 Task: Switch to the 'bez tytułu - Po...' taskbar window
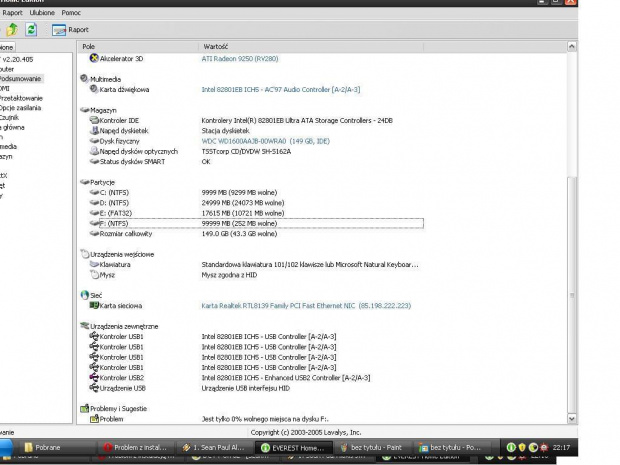click(x=450, y=448)
